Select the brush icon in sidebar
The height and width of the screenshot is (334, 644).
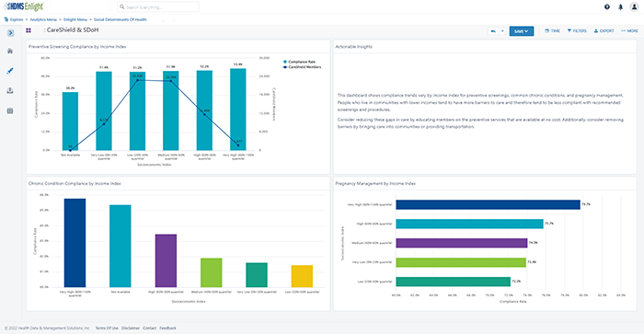click(x=10, y=71)
